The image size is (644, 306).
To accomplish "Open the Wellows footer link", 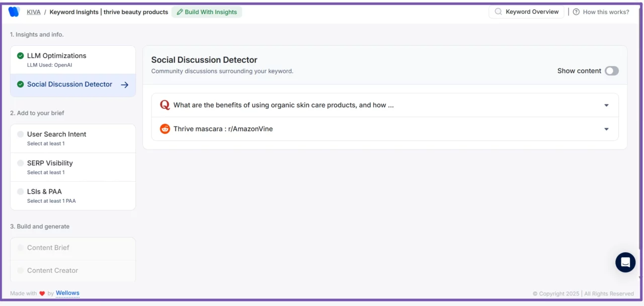I will coord(67,293).
